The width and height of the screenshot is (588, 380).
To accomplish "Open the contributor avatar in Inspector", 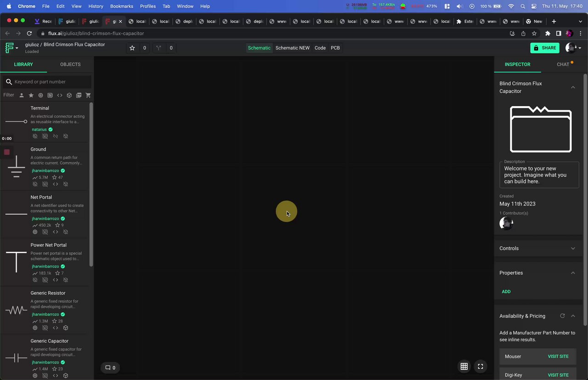I will click(x=506, y=223).
